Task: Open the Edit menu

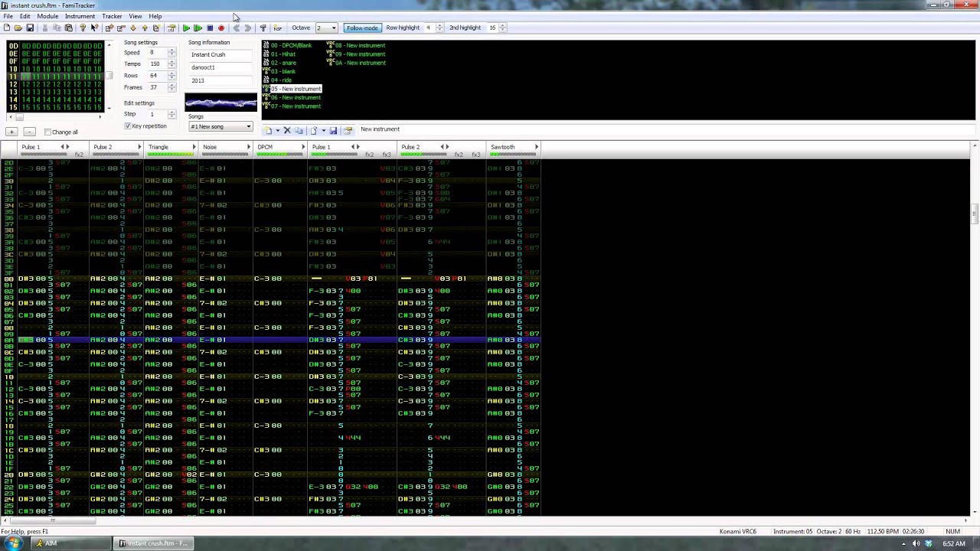Action: (25, 16)
